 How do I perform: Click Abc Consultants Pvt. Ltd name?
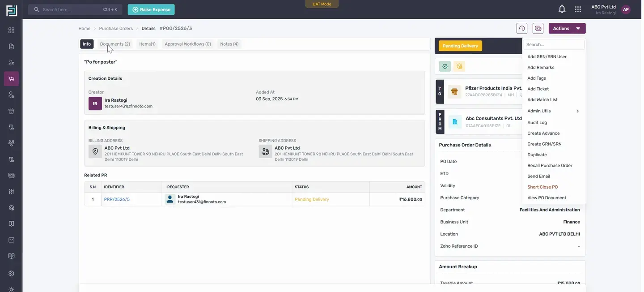[494, 118]
